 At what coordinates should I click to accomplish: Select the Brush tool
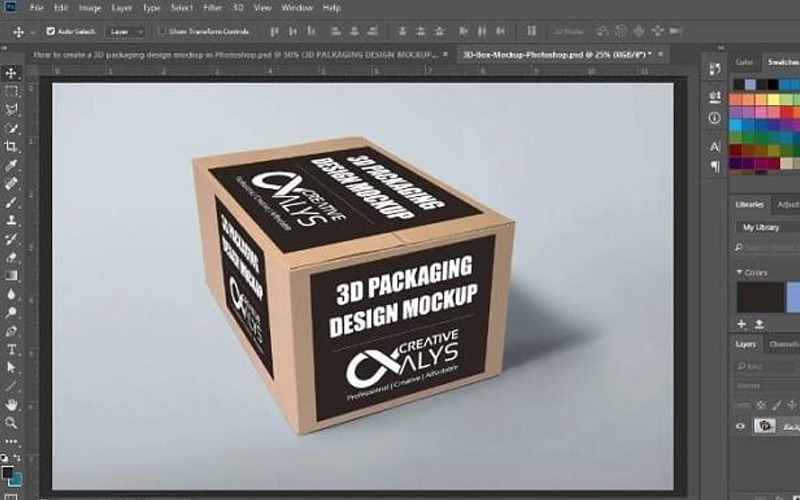11,202
